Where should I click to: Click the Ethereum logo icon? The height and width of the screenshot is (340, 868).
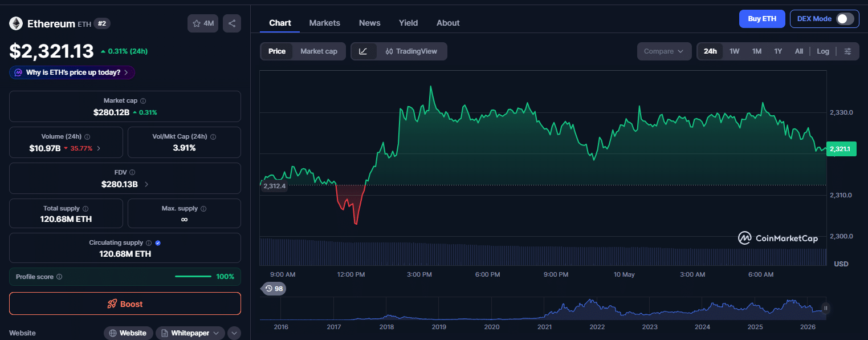tap(16, 23)
